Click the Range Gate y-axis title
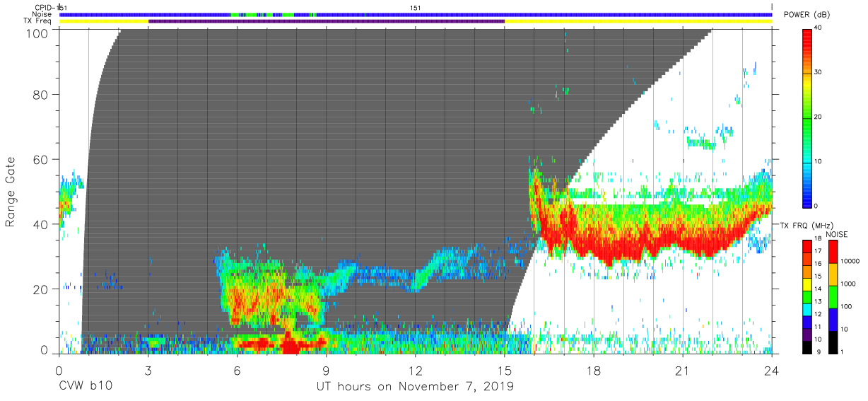 pos(11,192)
